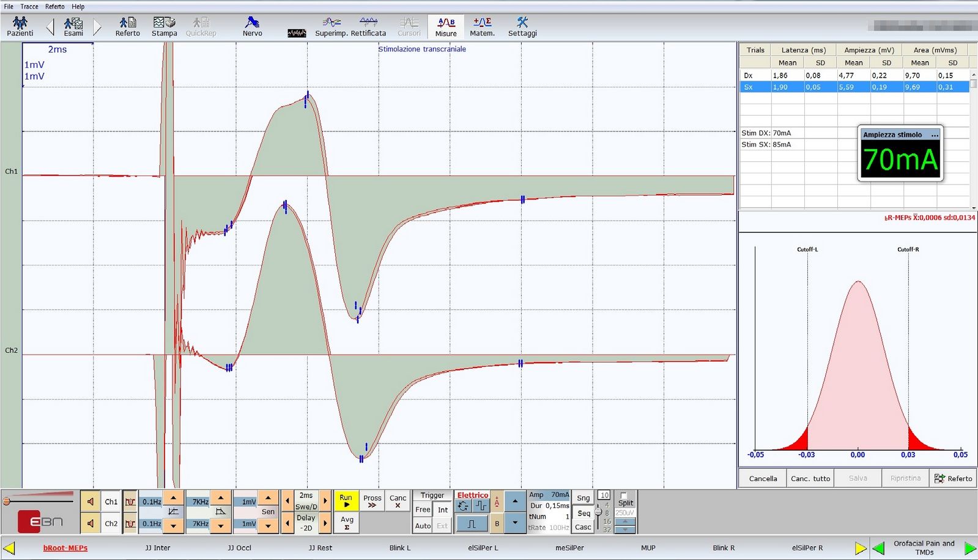Open the Tracce menu
The height and width of the screenshot is (560, 978).
[x=29, y=6]
